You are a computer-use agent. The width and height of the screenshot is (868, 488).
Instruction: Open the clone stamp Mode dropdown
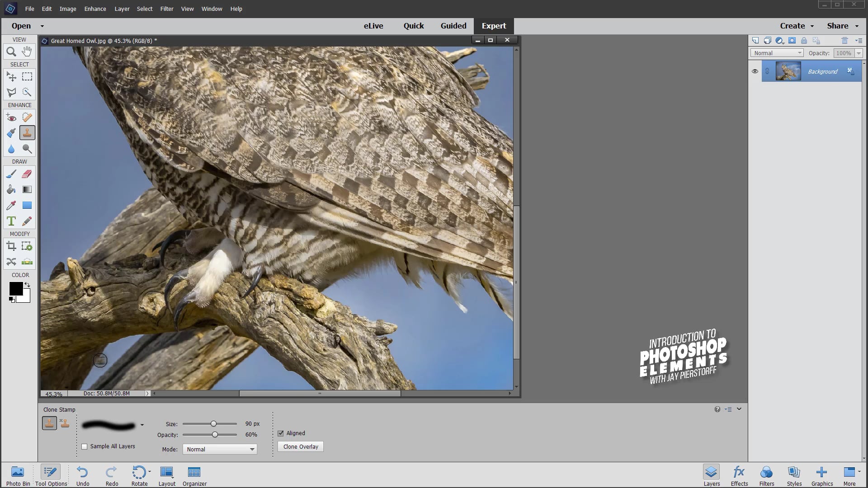220,449
